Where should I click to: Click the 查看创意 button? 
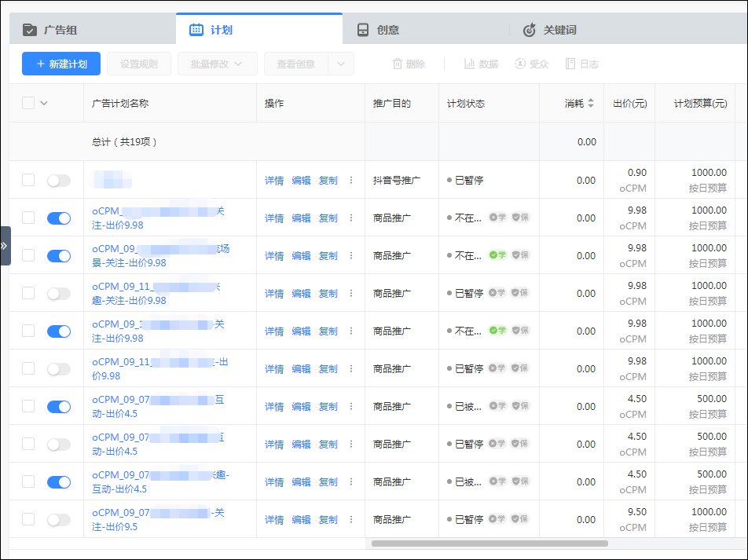(295, 64)
